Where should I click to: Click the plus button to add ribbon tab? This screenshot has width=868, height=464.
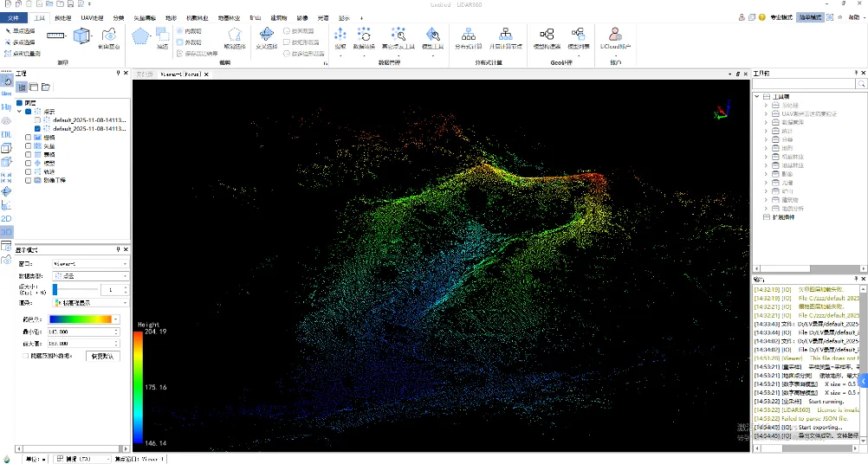pos(361,17)
